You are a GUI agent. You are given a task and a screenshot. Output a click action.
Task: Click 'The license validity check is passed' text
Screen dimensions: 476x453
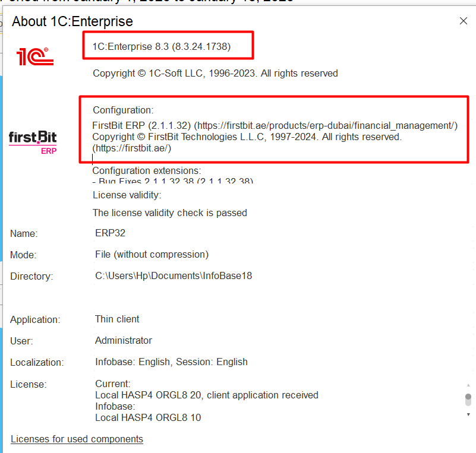(170, 213)
